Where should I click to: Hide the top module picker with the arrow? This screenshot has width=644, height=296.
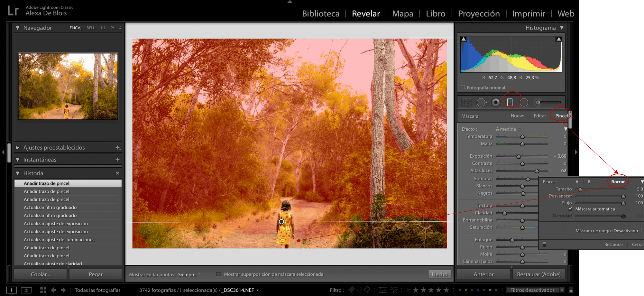(290, 2)
